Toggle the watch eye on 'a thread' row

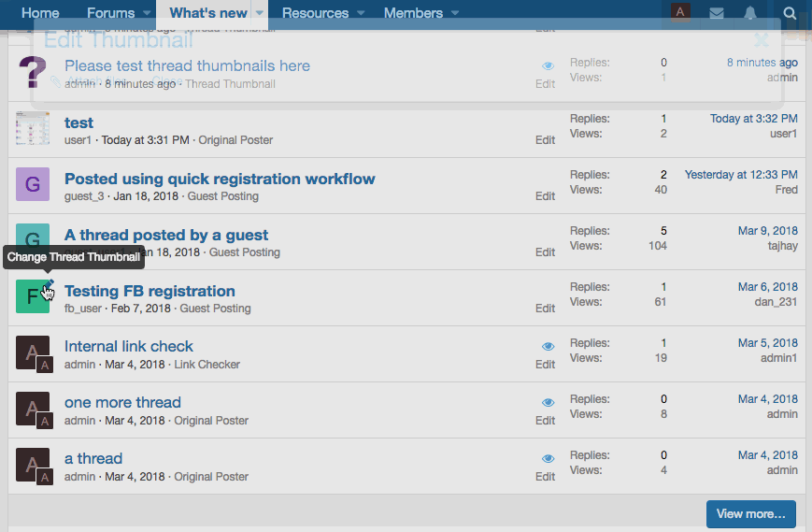click(548, 459)
